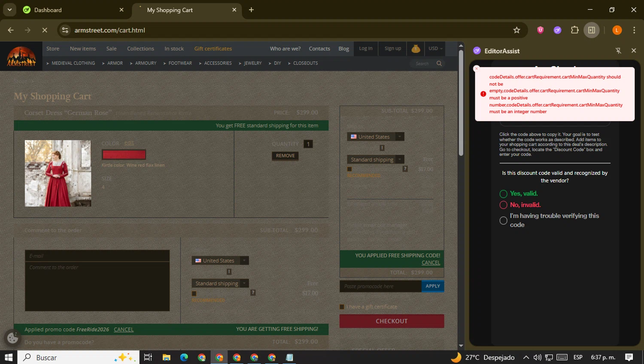Image resolution: width=644 pixels, height=364 pixels.
Task: Open the Notepad icon on the taskbar
Action: [x=289, y=357]
